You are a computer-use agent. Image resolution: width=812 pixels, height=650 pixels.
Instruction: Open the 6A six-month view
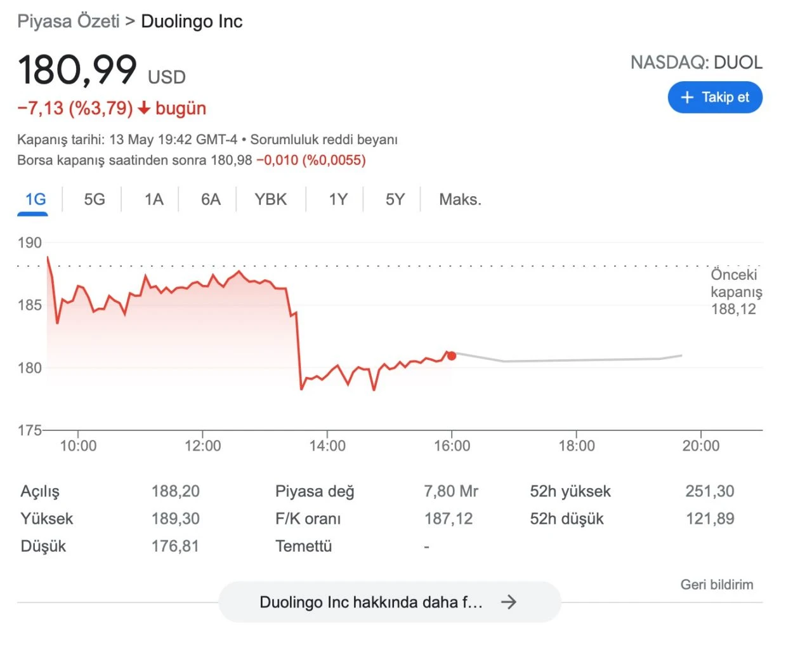pyautogui.click(x=211, y=199)
